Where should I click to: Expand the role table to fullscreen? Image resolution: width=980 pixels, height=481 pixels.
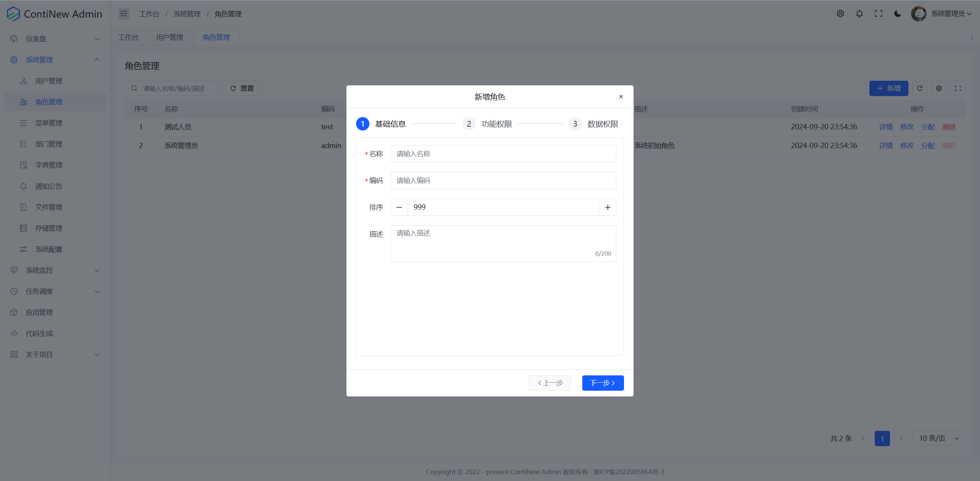coord(958,88)
